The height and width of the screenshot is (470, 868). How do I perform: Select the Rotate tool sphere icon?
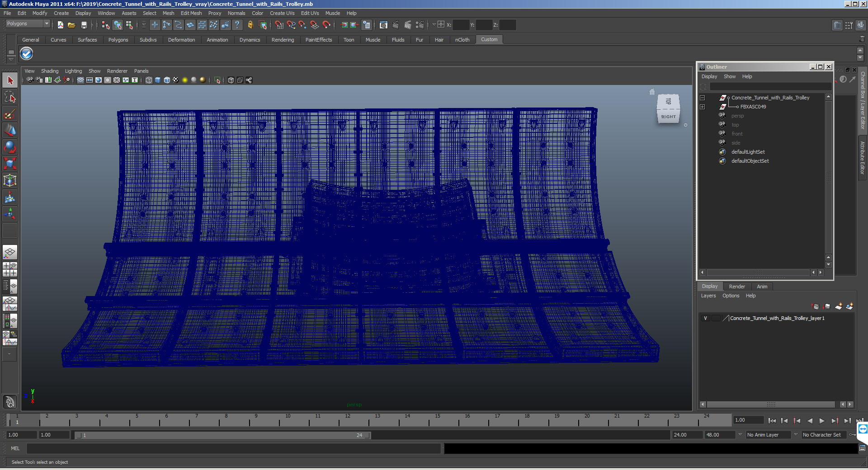pyautogui.click(x=10, y=147)
